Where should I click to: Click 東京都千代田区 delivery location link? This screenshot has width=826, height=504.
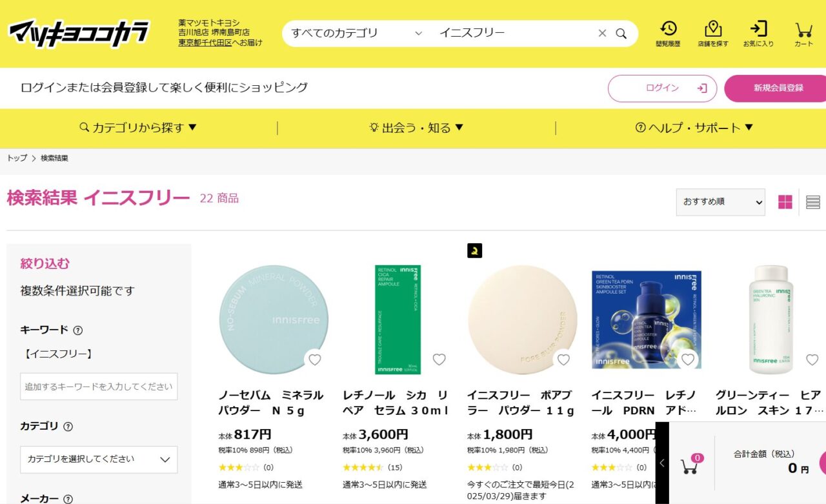(205, 43)
